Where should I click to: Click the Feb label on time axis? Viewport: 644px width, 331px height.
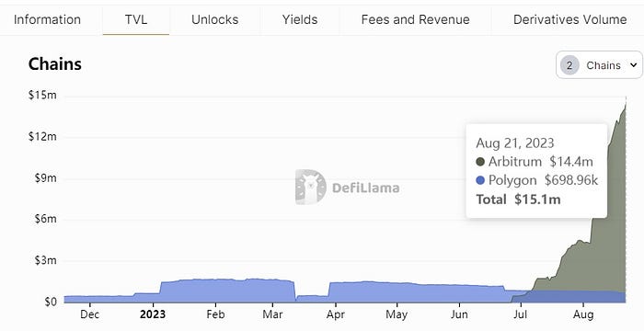[215, 314]
